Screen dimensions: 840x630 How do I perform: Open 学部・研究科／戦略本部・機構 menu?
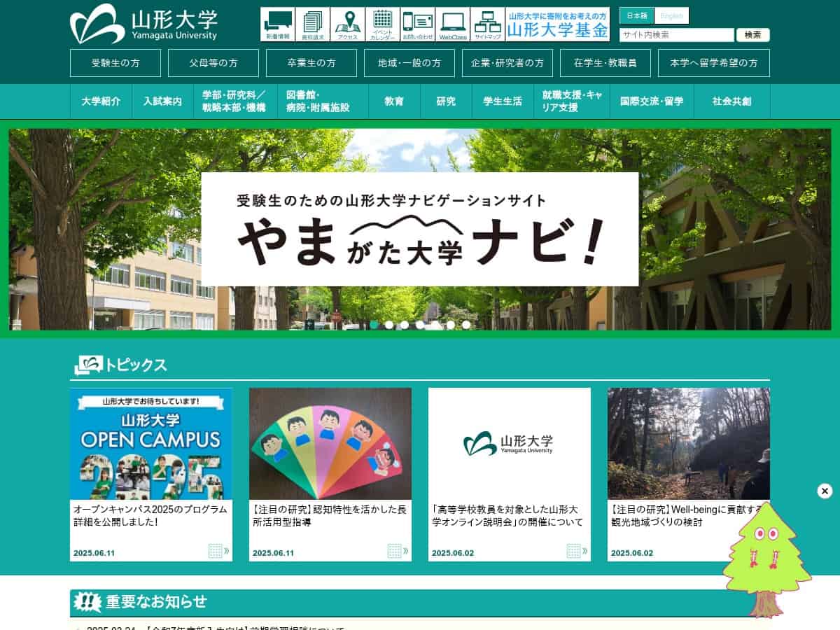pos(234,101)
